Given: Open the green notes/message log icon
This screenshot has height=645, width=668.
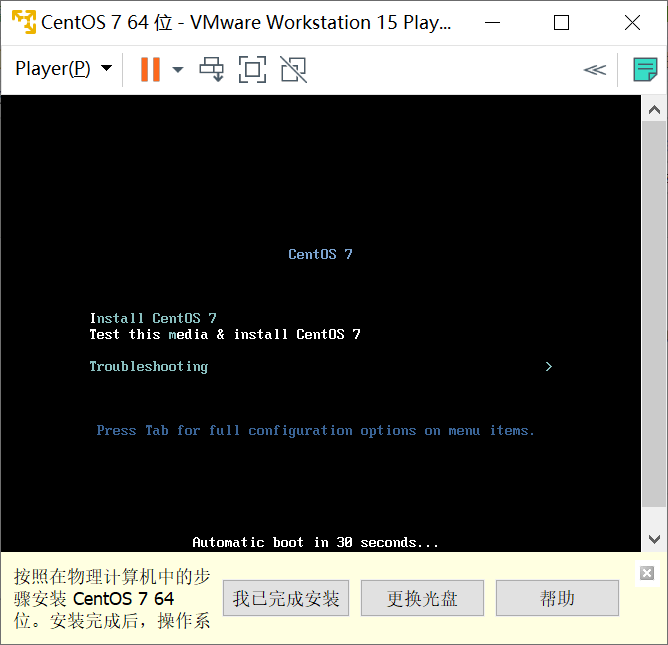Looking at the screenshot, I should point(645,69).
